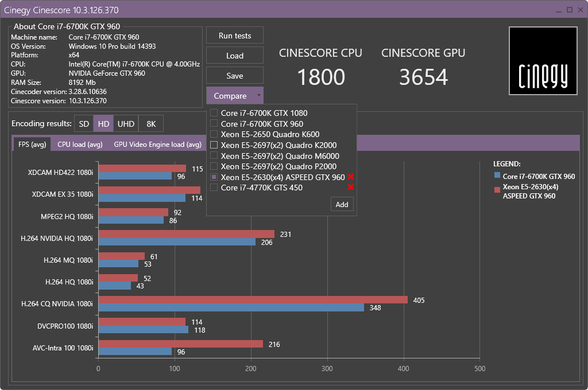Check Core i7-6700K GTX 1080 checkbox
The width and height of the screenshot is (588, 390).
(214, 113)
